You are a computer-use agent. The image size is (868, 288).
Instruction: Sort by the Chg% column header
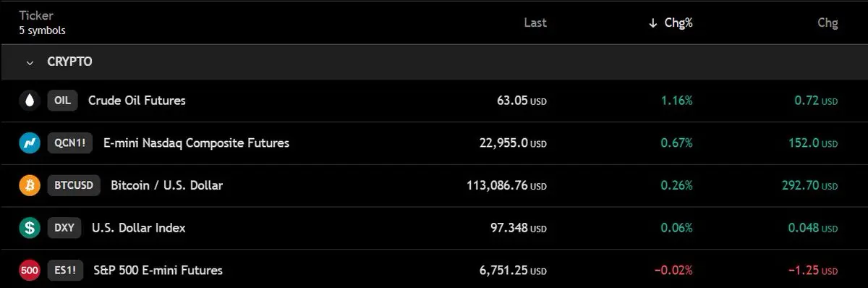coord(678,23)
